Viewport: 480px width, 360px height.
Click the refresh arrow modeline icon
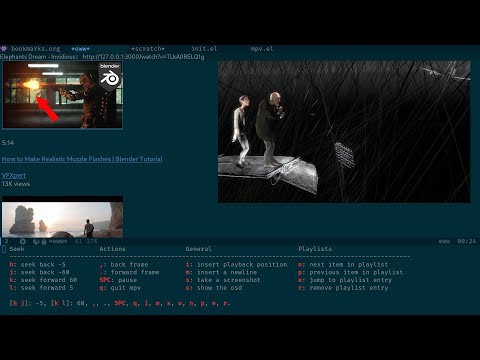(36, 241)
